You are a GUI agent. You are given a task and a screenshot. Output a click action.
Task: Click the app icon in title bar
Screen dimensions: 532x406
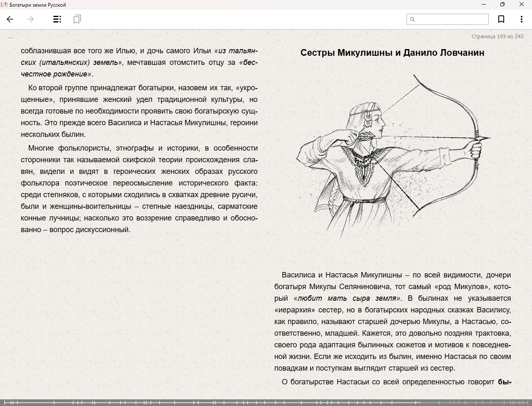5,5
